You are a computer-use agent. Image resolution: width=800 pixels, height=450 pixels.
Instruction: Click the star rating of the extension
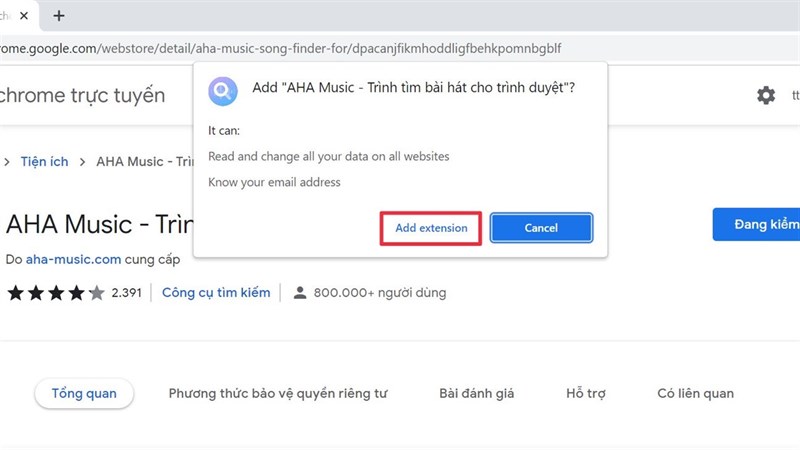pyautogui.click(x=56, y=293)
